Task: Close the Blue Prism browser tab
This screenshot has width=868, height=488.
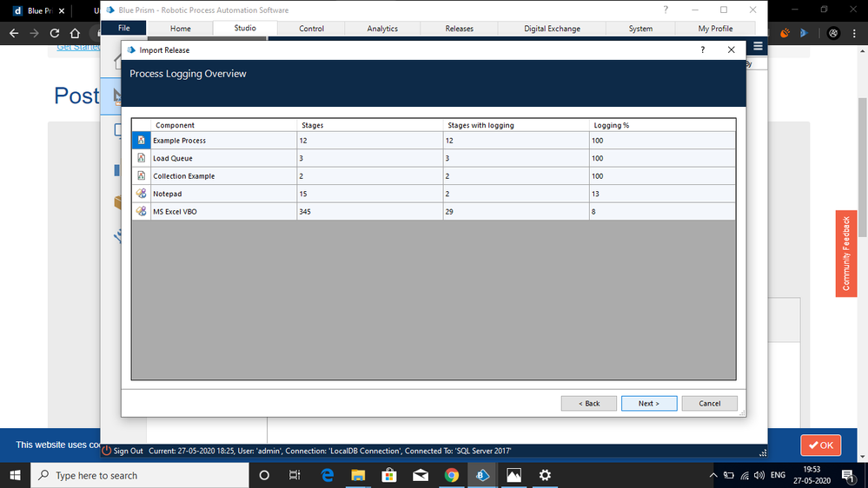Action: [62, 10]
